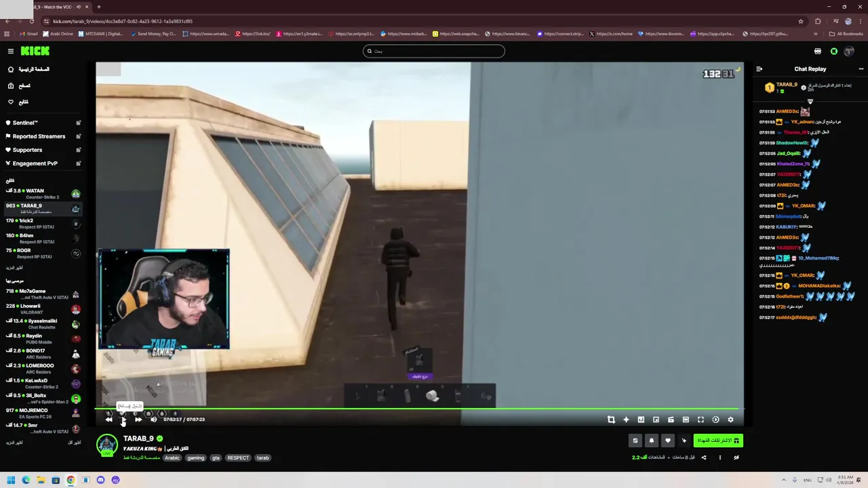Open B4hm channel in sidebar
Viewport: 868px width, 488px height.
coord(42,239)
